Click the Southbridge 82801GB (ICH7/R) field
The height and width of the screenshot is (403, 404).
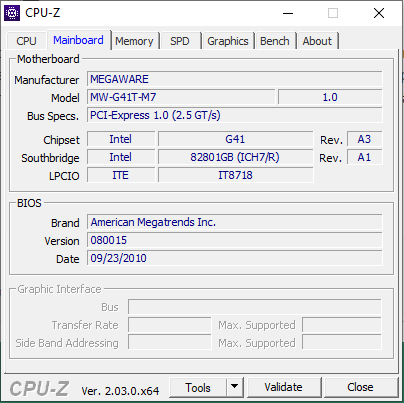coord(235,157)
